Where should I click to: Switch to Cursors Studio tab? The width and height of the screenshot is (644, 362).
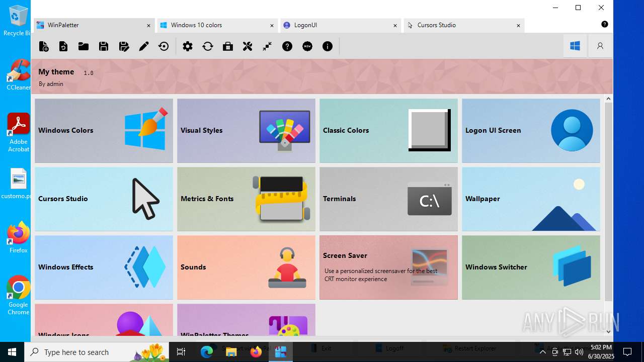click(463, 25)
